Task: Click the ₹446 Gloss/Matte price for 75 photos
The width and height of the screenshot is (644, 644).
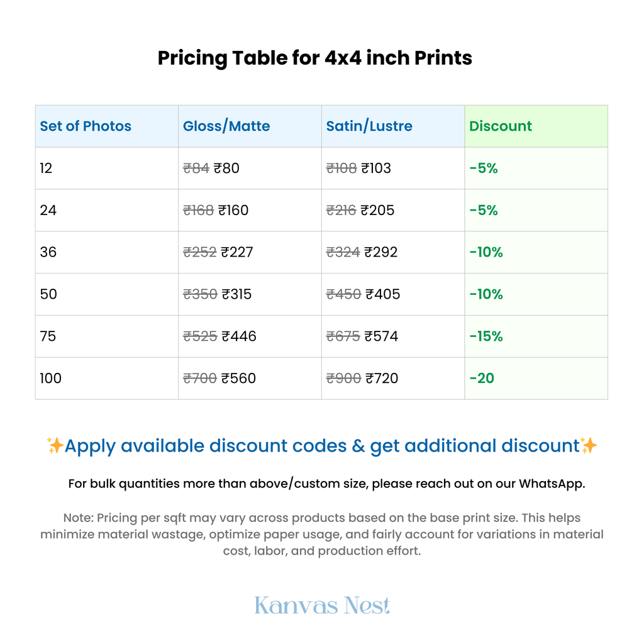Action: pos(239,336)
